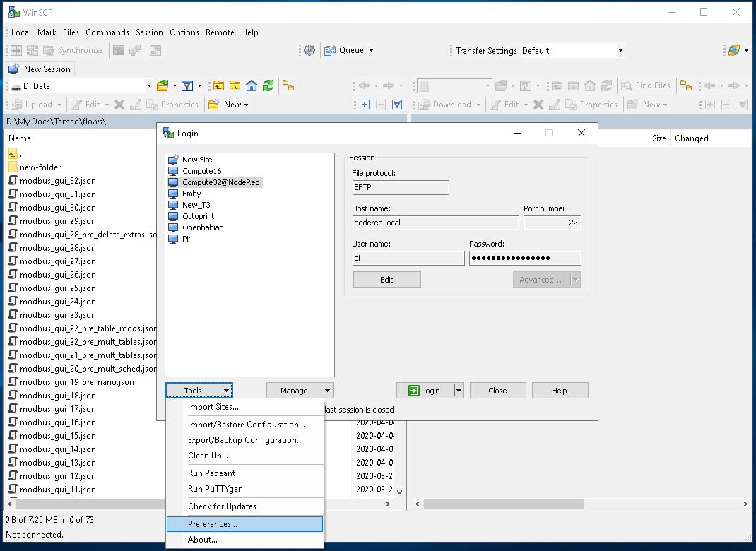
Task: Click Close in Login dialog
Action: pos(497,391)
